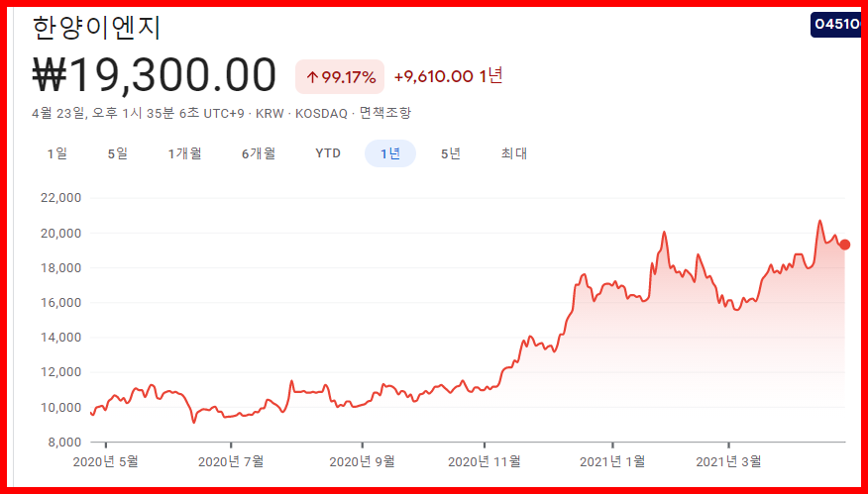This screenshot has height=494, width=868.
Task: Click the 18,000 y-axis label
Action: (60, 268)
